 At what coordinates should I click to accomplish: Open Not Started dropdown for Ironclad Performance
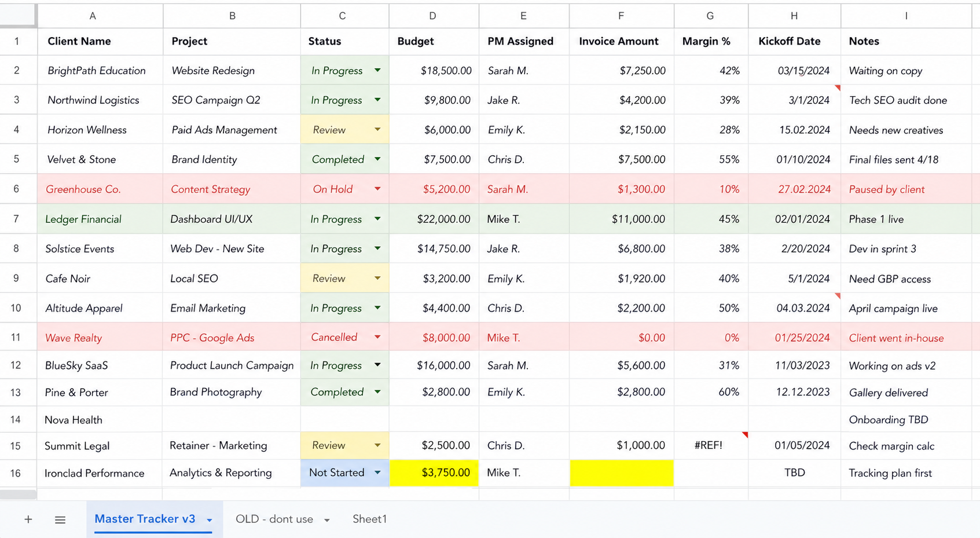pos(377,473)
